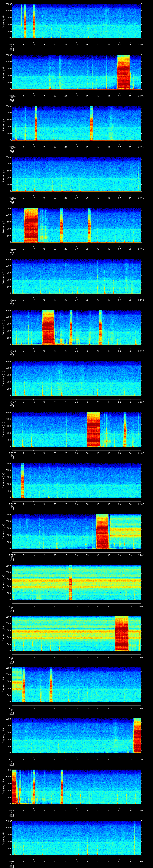Select the spectrogram panel starting at 17:37:00

pyautogui.click(x=77, y=787)
